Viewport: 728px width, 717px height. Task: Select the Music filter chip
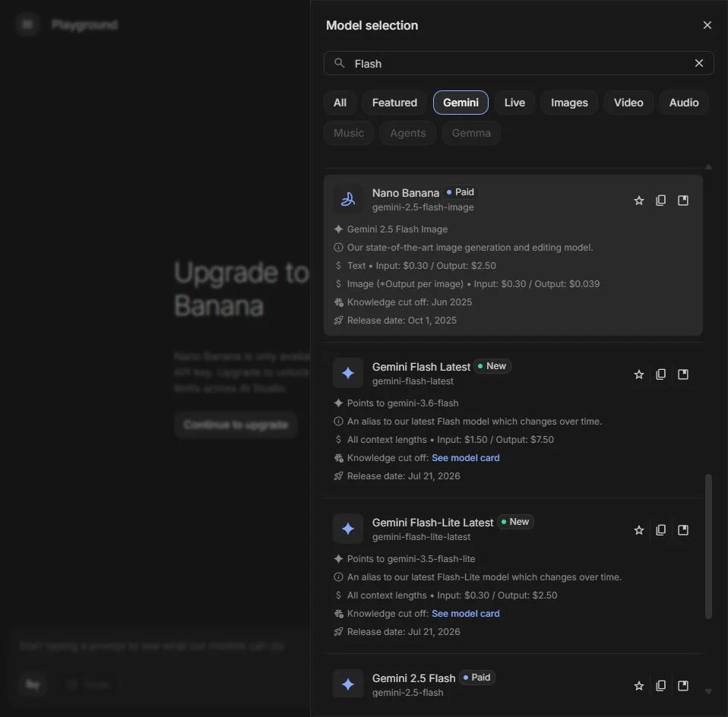pyautogui.click(x=349, y=133)
